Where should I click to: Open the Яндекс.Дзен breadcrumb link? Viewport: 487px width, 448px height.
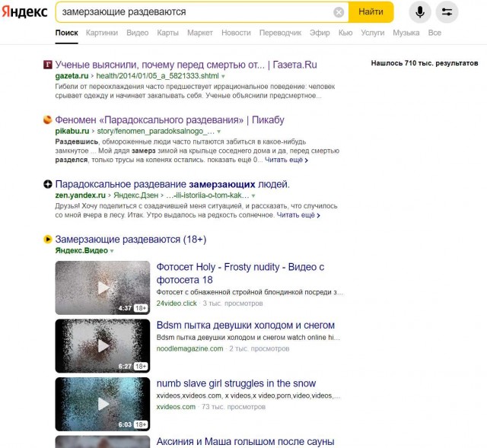(x=135, y=195)
